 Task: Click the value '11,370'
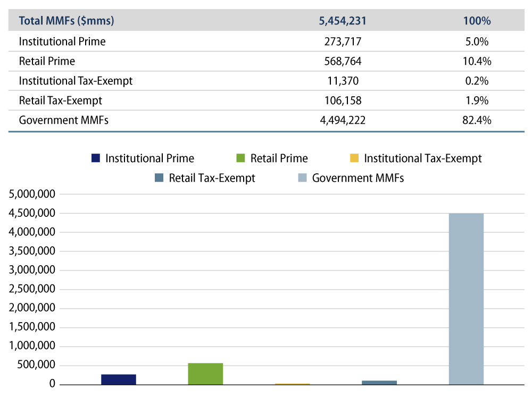click(x=343, y=81)
